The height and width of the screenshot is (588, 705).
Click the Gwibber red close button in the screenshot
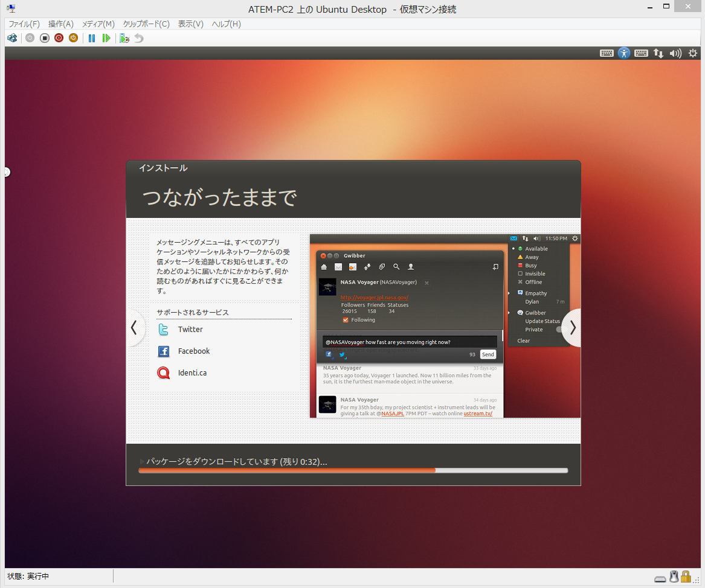[x=323, y=255]
